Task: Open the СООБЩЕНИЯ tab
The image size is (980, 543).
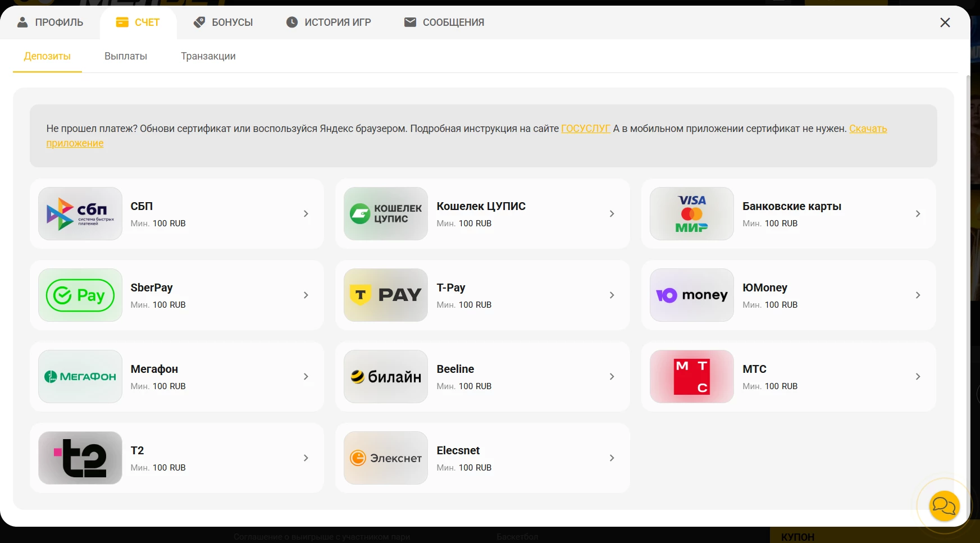Action: 444,22
